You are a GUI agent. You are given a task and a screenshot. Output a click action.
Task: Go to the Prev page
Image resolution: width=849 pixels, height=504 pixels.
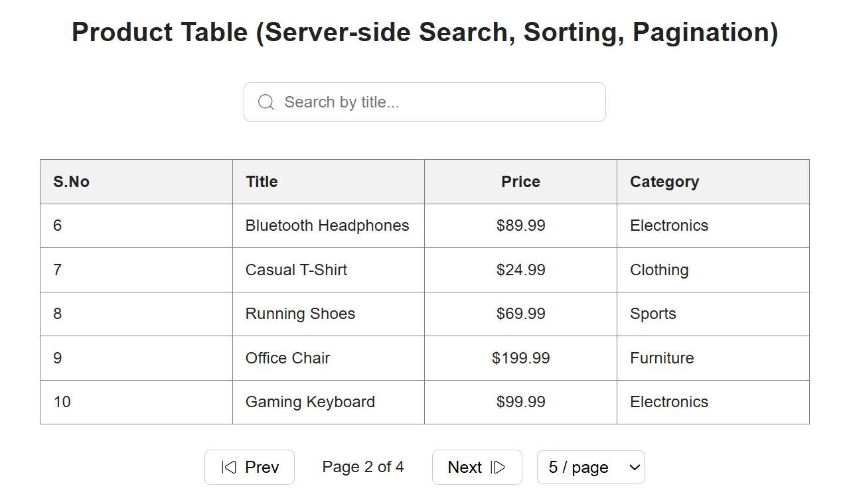pyautogui.click(x=250, y=468)
